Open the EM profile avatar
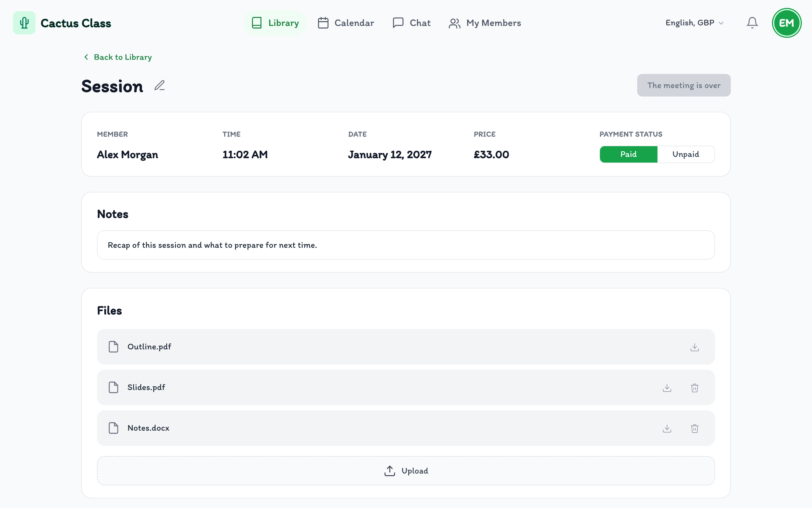The height and width of the screenshot is (508, 812). point(787,23)
